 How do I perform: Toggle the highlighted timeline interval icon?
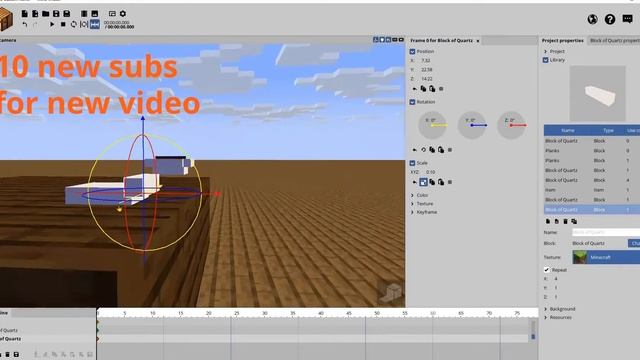[95, 24]
